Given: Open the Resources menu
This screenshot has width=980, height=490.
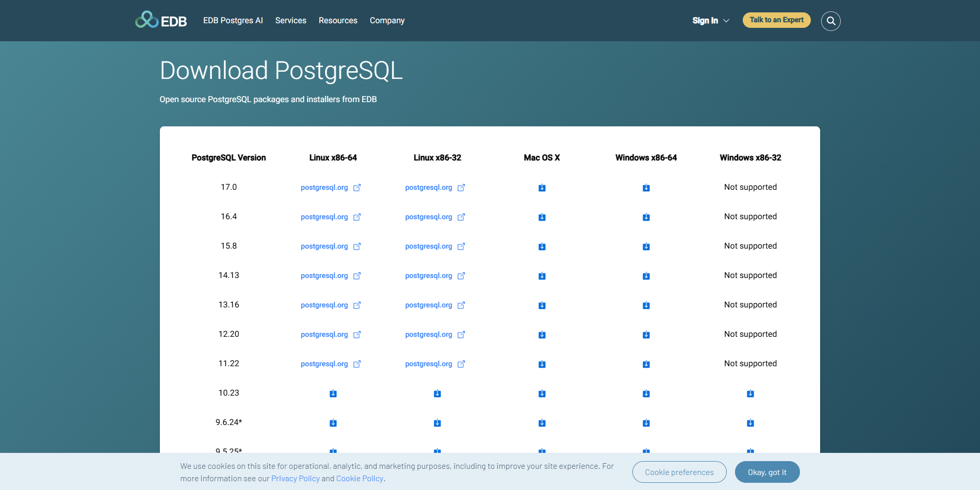Looking at the screenshot, I should pyautogui.click(x=338, y=21).
